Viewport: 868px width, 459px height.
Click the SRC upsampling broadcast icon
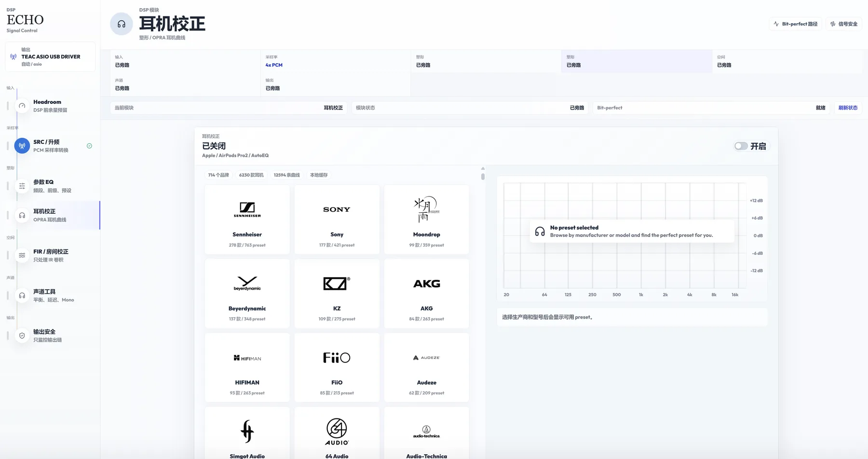pos(22,146)
